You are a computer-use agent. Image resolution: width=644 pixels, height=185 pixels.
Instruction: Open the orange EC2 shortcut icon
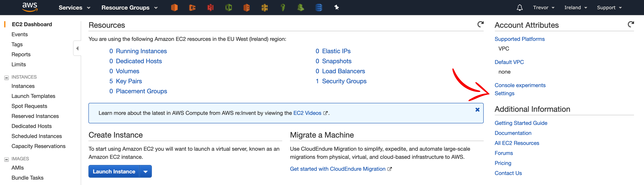[174, 8]
